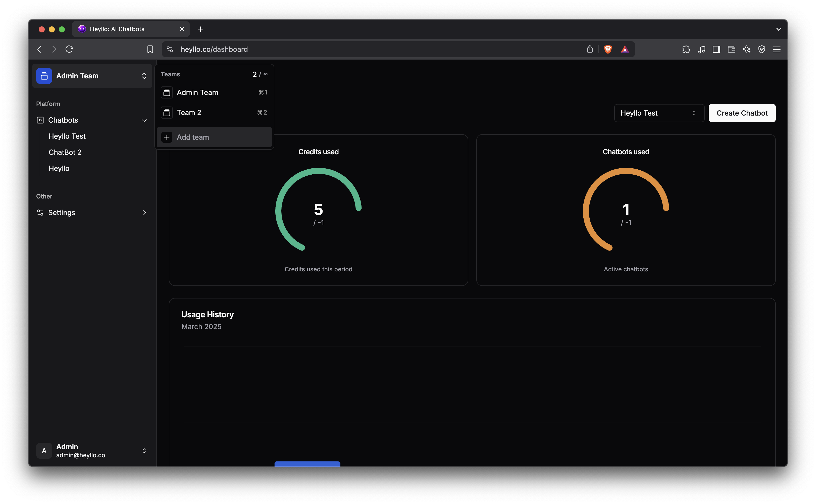Open a new browser tab
816x504 pixels.
click(200, 29)
